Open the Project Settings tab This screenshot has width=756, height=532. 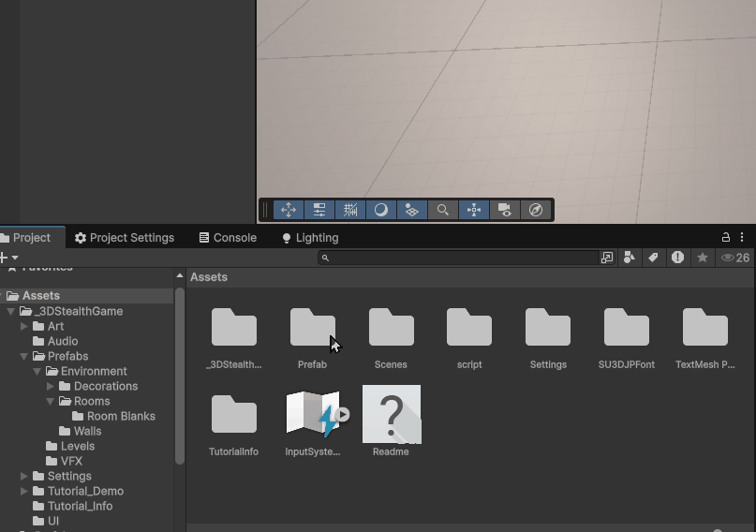pos(125,238)
